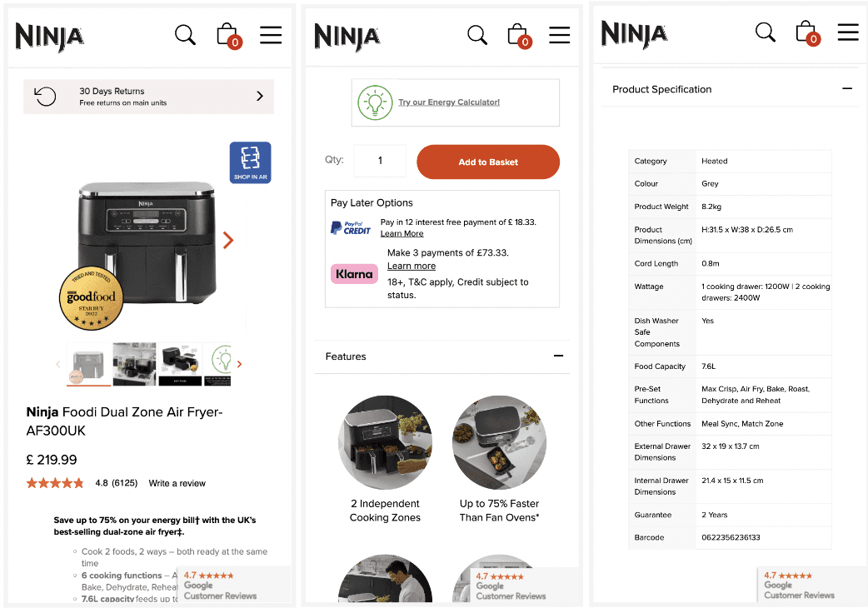Image resolution: width=868 pixels, height=608 pixels.
Task: Click the search magnifier above the Returns banner
Action: (185, 35)
